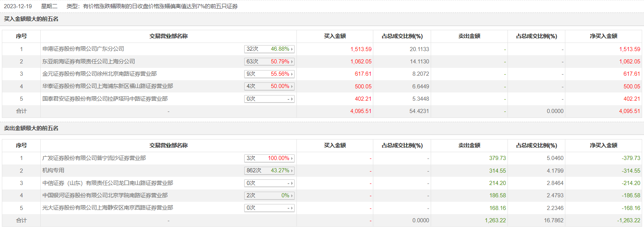Image resolution: width=644 pixels, height=229 pixels.
Task: Click arrow in 光大证券 row's 0次 box
Action: point(292,208)
